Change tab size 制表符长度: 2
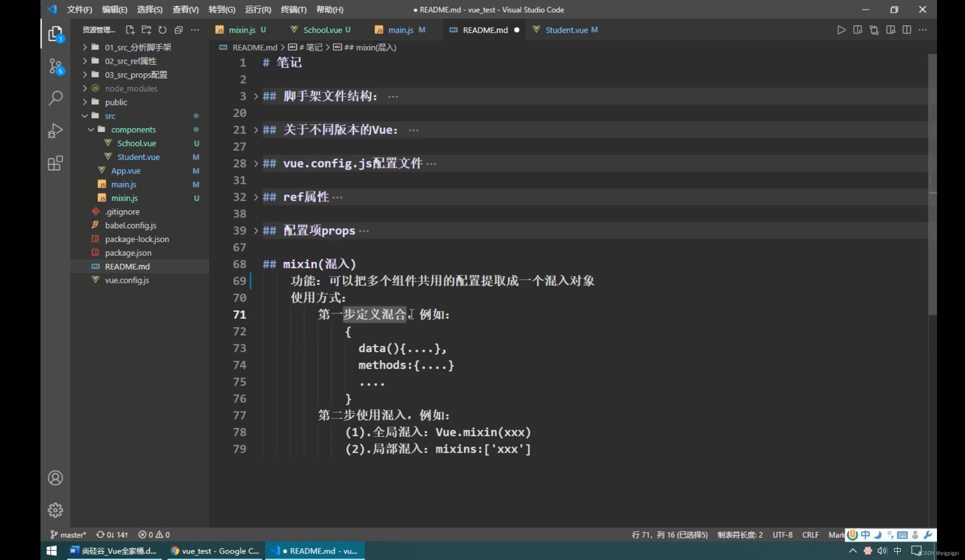 tap(740, 535)
